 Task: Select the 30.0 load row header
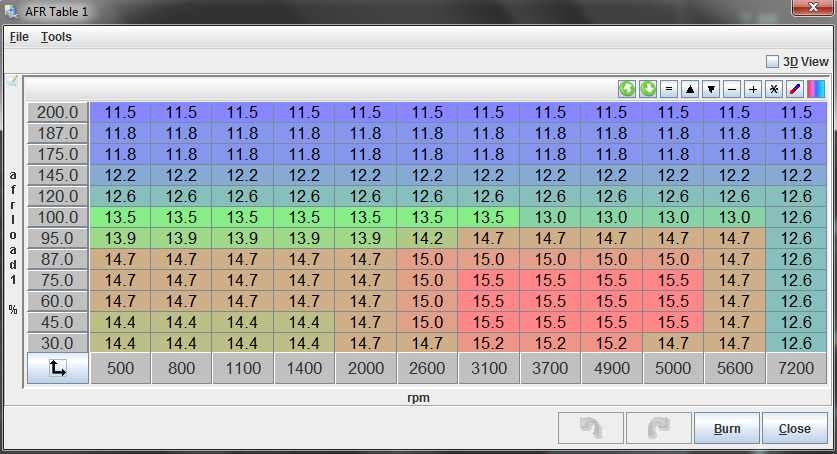pyautogui.click(x=58, y=343)
